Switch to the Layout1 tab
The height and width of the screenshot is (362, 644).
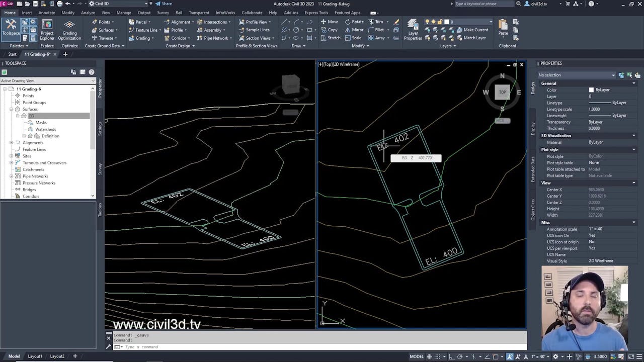[34, 355]
